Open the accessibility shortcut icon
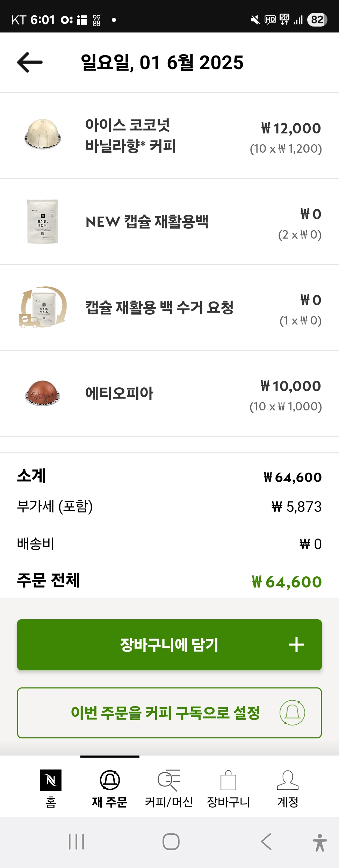Image resolution: width=339 pixels, height=868 pixels. click(319, 842)
